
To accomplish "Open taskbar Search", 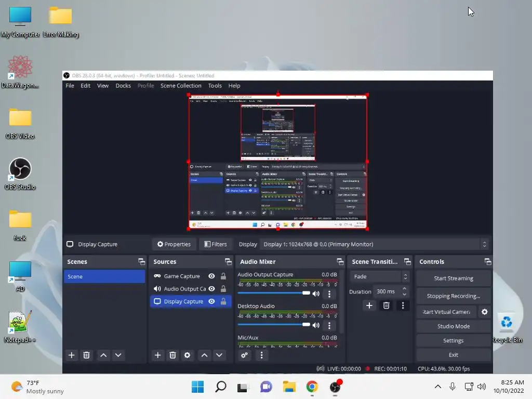I will 220,387.
